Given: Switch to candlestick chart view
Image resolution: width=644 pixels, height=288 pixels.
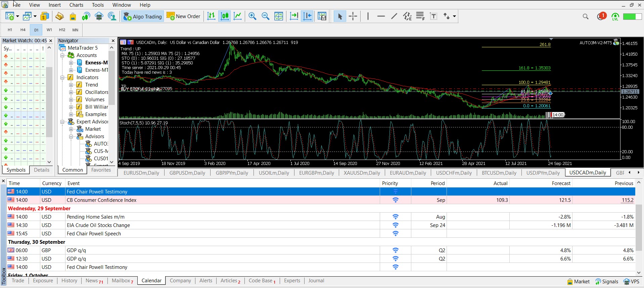Looking at the screenshot, I should point(225,16).
